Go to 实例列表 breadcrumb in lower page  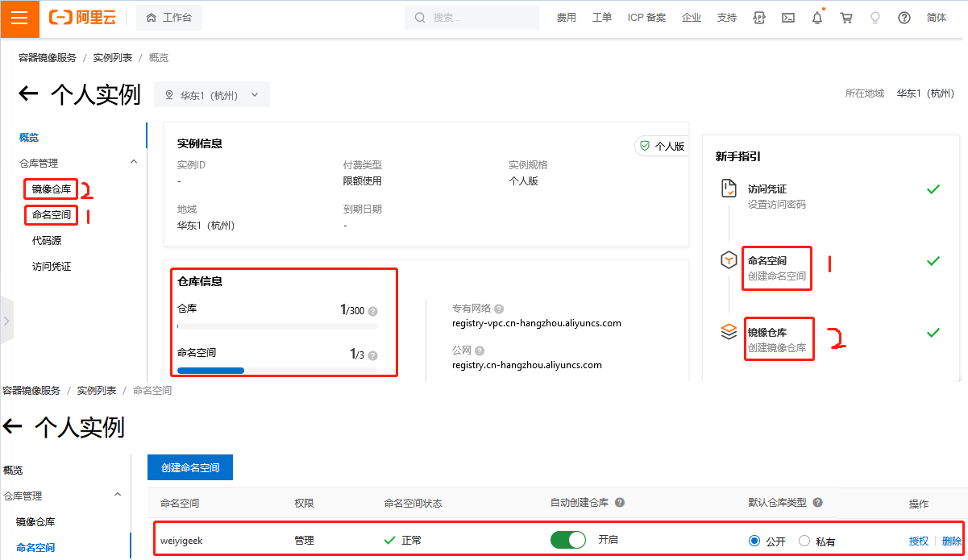coord(98,390)
